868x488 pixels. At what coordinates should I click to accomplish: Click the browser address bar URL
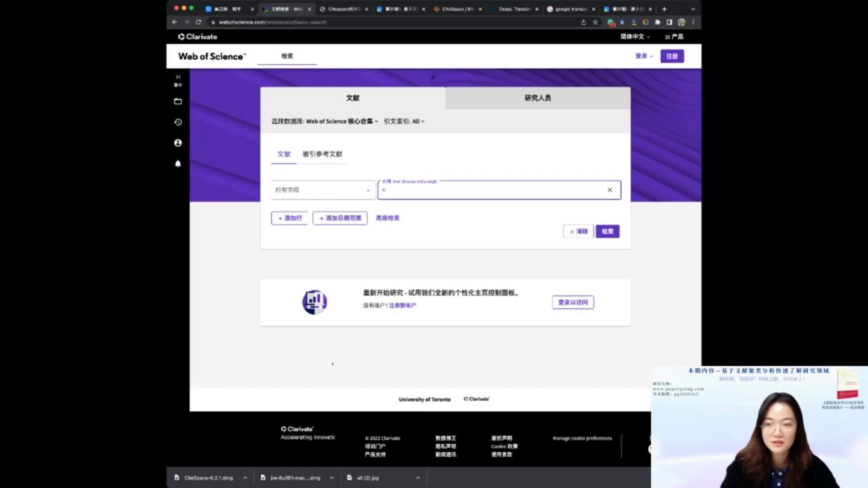click(273, 22)
